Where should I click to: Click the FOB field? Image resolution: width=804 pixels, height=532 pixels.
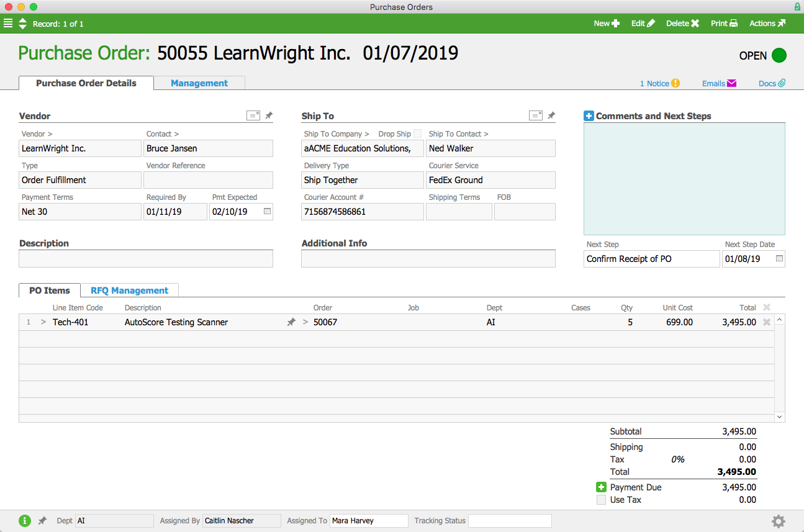[525, 212]
